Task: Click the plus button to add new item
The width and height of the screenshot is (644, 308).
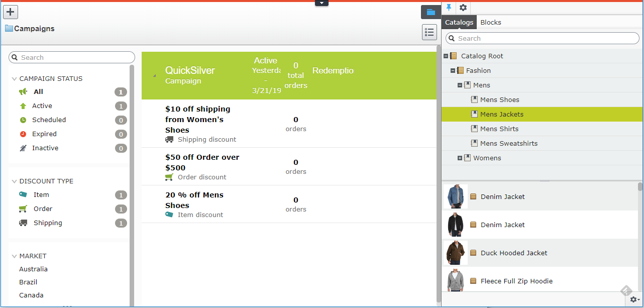Action: 11,12
